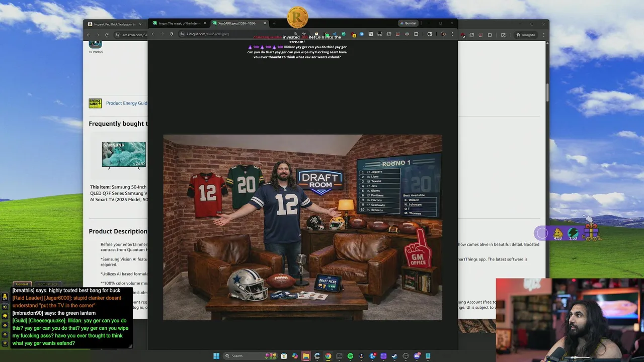644x362 pixels.
Task: Reload the Amazon page in back window
Action: pyautogui.click(x=106, y=35)
